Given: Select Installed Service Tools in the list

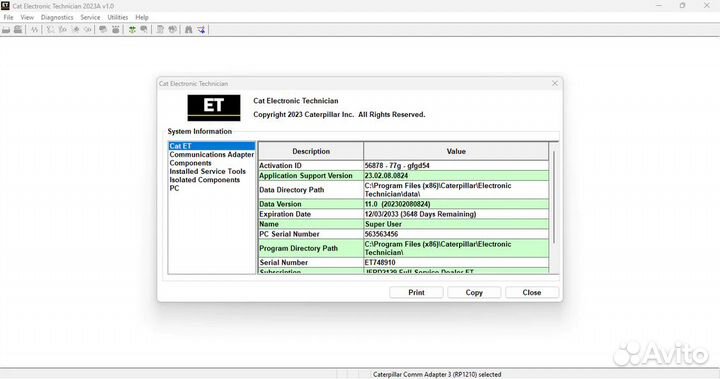Looking at the screenshot, I should click(x=208, y=171).
